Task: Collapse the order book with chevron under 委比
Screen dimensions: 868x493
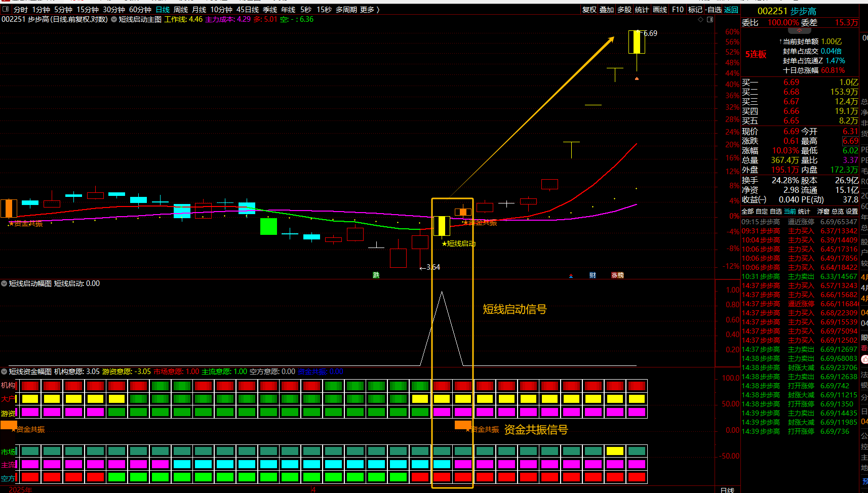Action: [800, 30]
